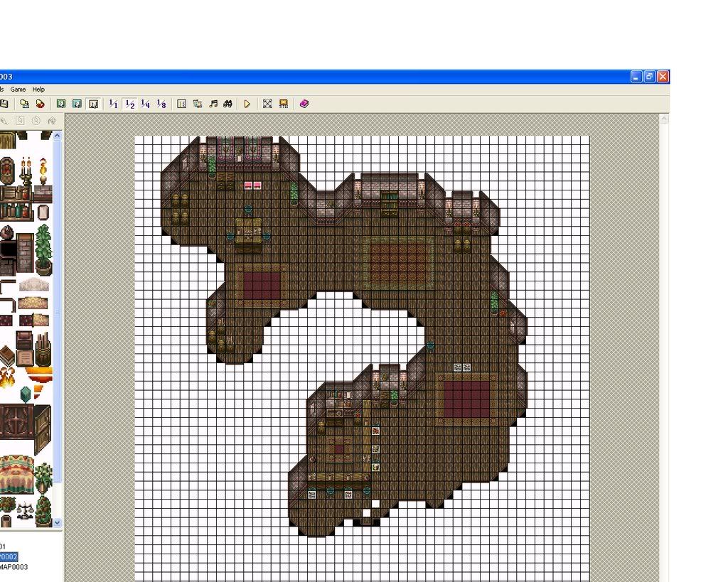This screenshot has height=582, width=728.
Task: Switch to Event layer editing mode
Action: coord(94,104)
